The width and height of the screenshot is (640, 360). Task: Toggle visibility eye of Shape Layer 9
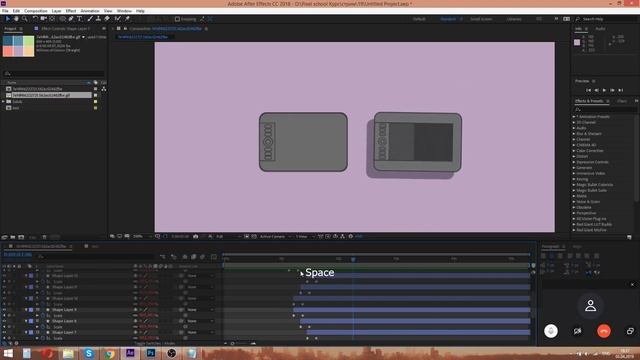[x=4, y=310]
